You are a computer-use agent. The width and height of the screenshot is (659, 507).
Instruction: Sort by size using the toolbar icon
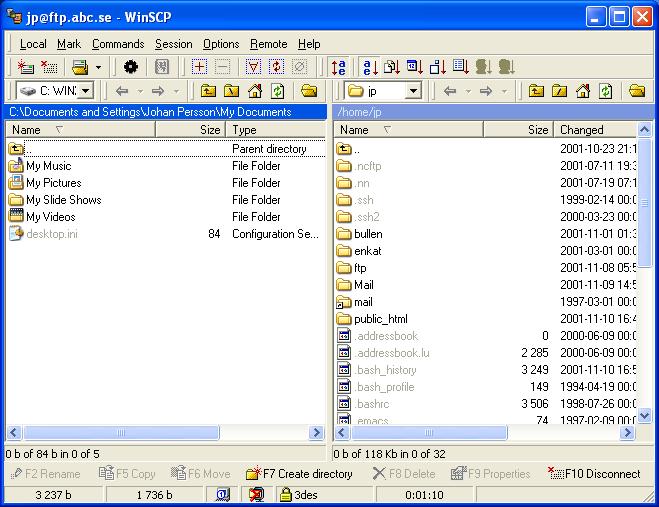click(438, 67)
